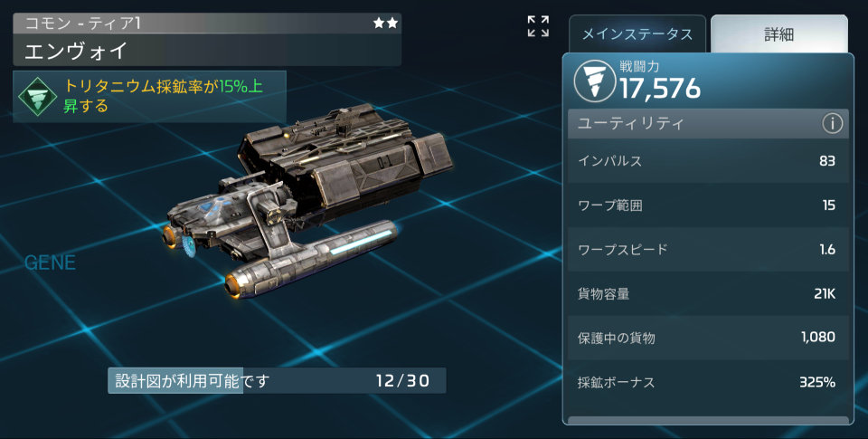Click the combat power emblem icon
The image size is (868, 439).
(595, 81)
